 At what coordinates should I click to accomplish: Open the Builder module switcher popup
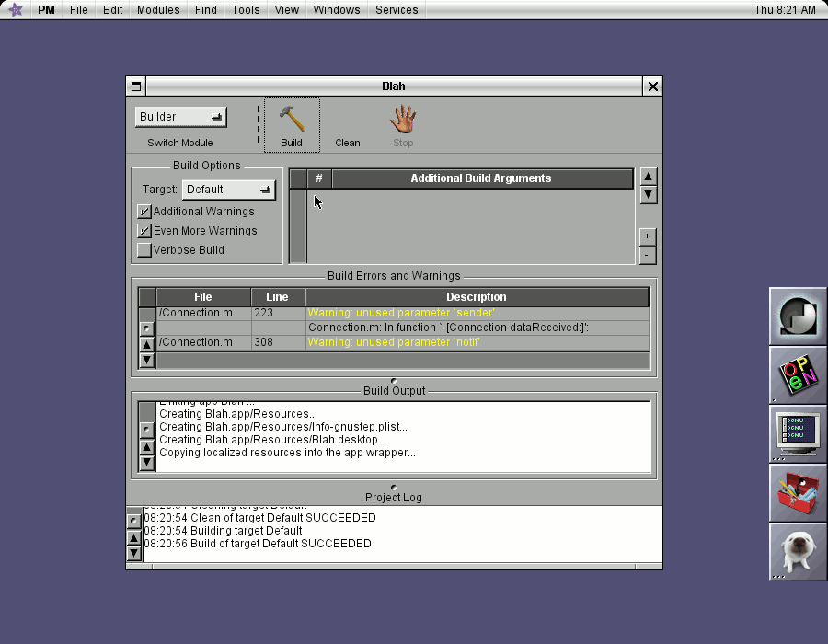(180, 117)
